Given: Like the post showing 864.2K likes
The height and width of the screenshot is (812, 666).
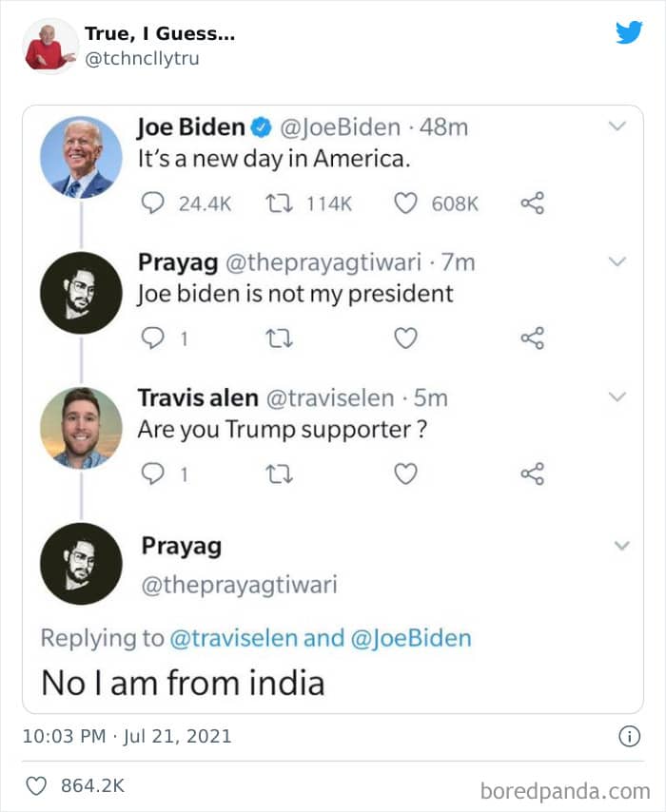Looking at the screenshot, I should (x=36, y=786).
